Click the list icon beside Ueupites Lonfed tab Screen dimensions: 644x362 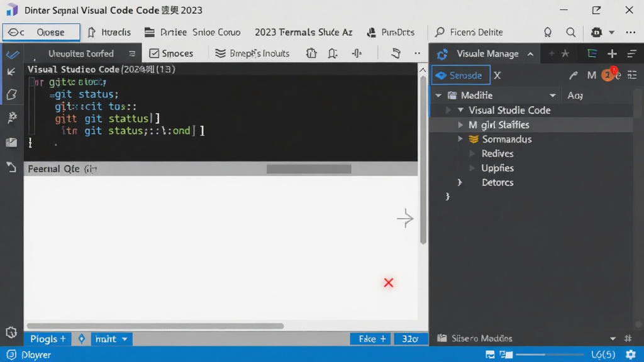point(132,53)
